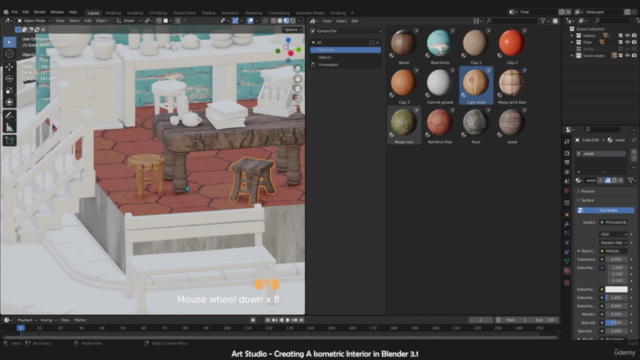Toggle exclude checkbox for Floor collection

click(x=621, y=42)
